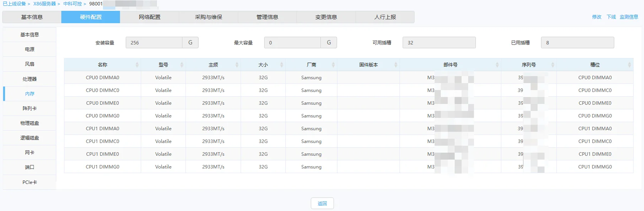The width and height of the screenshot is (644, 211).
Task: Select name cell CPU1 DIMMG0
Action: [103, 167]
